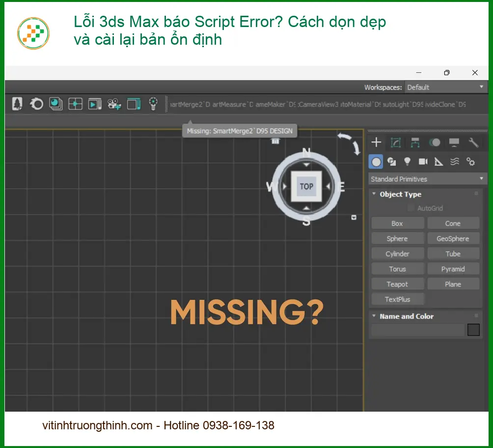493x448 pixels.
Task: Click the ViewCube north arrow
Action: [306, 165]
